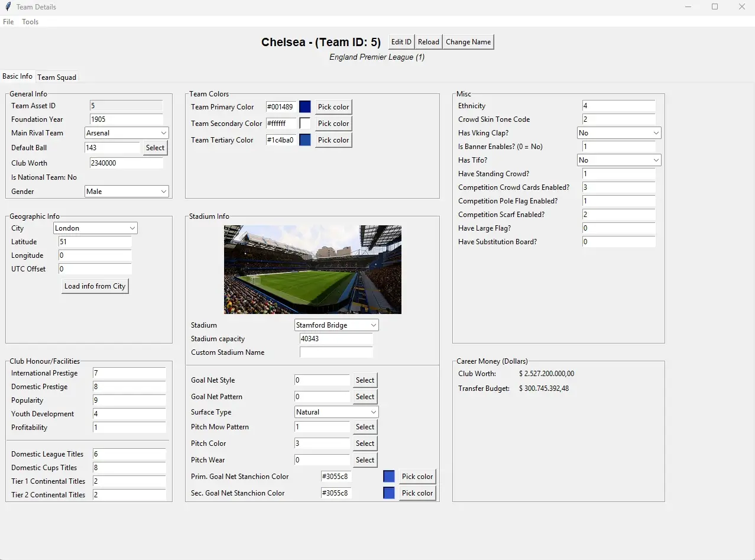
Task: Click the Edit ID button
Action: [x=401, y=42]
